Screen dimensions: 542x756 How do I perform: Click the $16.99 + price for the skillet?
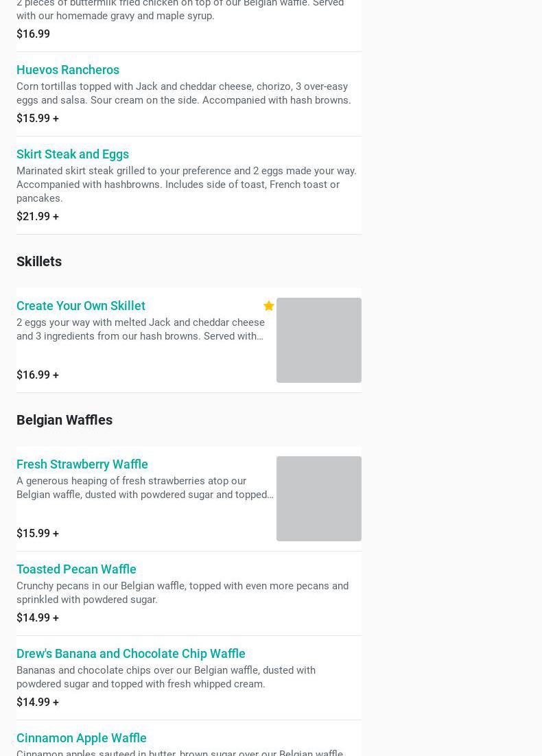pos(38,375)
